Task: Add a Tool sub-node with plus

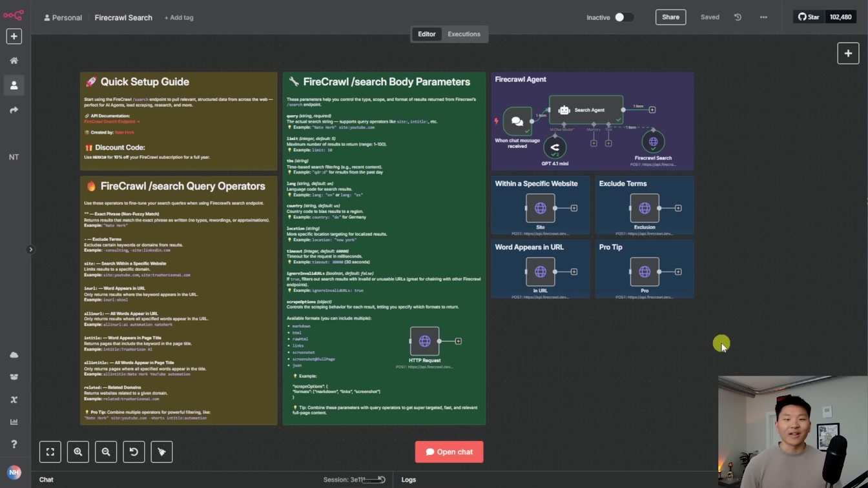Action: pos(608,143)
